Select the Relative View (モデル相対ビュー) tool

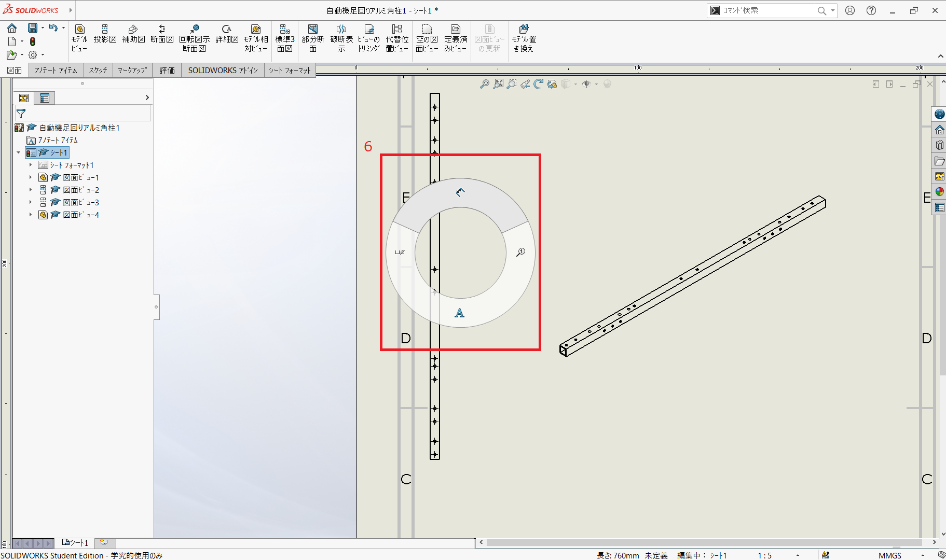click(x=256, y=38)
